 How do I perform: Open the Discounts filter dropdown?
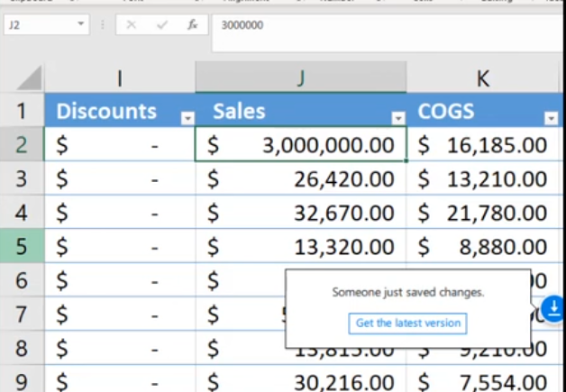(x=187, y=118)
